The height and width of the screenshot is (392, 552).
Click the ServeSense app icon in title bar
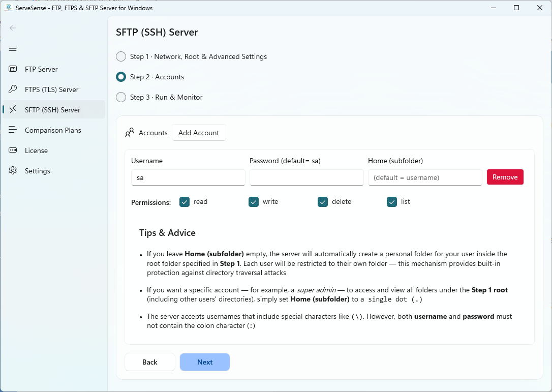point(9,8)
